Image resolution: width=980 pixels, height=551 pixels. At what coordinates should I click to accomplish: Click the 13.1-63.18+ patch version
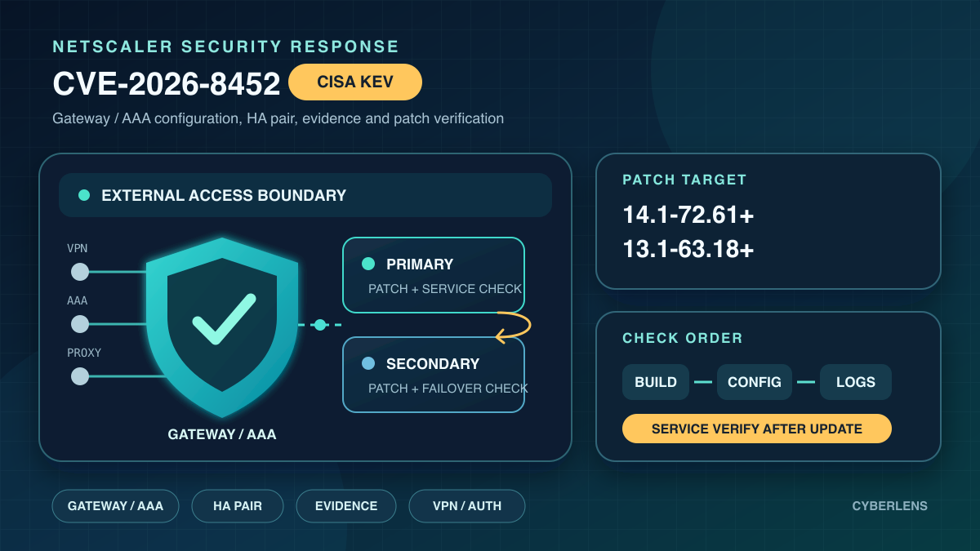click(688, 249)
